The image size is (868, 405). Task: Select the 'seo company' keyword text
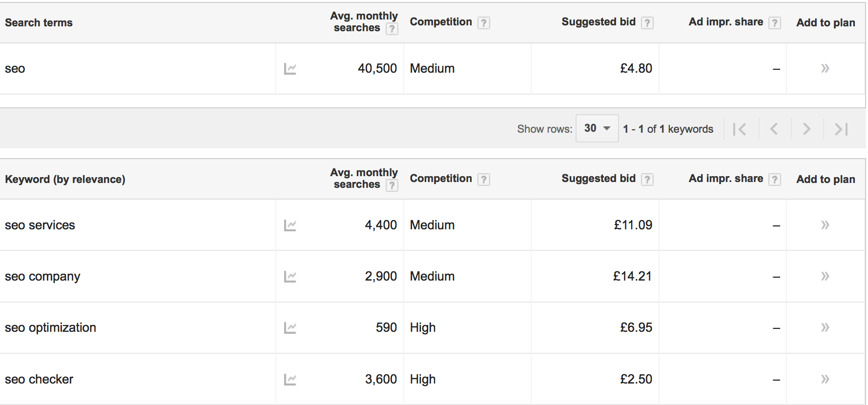42,277
